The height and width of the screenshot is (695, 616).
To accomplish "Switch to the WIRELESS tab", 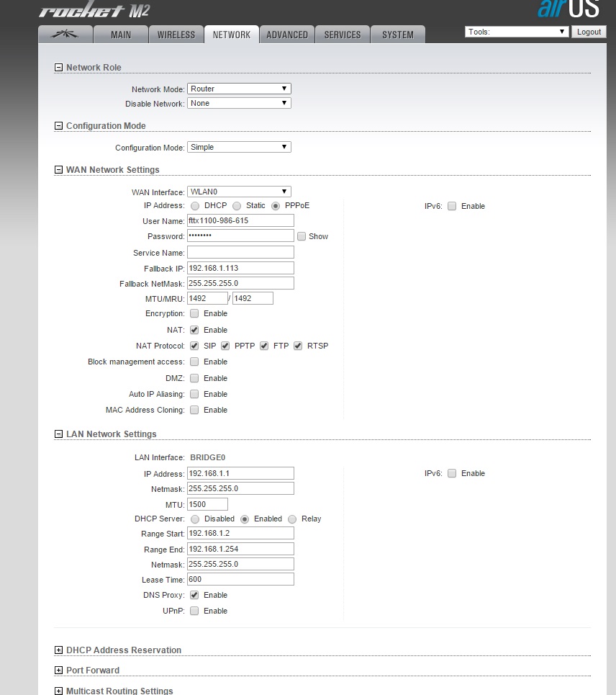I will click(x=176, y=35).
